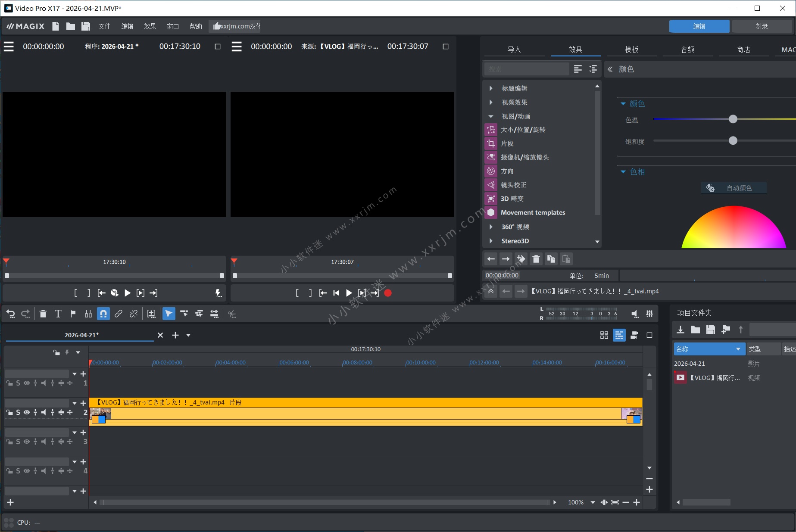The width and height of the screenshot is (796, 532).
Task: Toggle visibility eye on track 2
Action: click(x=27, y=412)
